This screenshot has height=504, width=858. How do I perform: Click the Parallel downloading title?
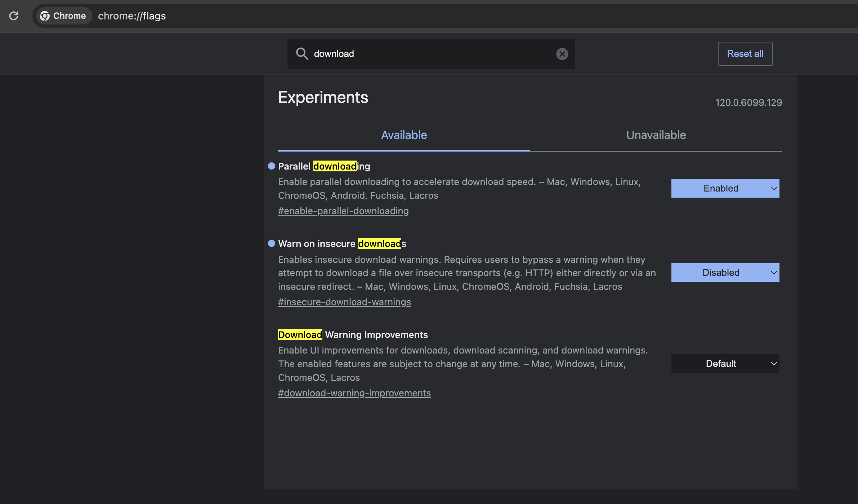click(324, 166)
